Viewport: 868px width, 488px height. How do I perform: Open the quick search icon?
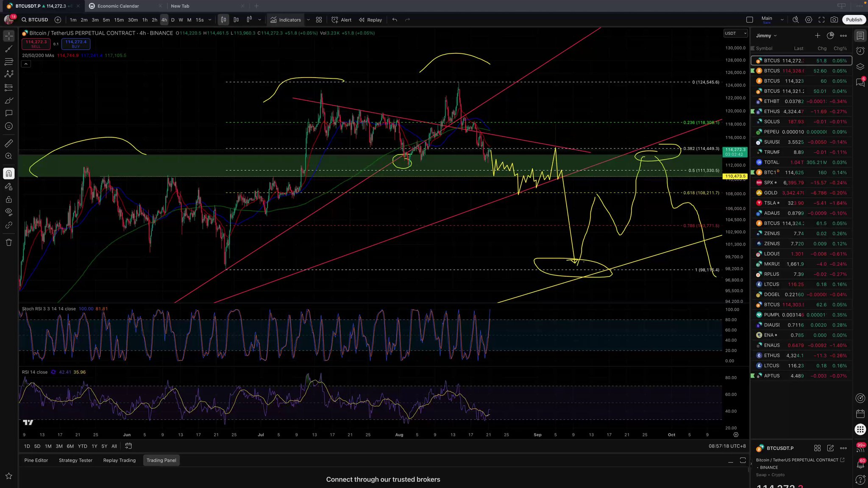(x=796, y=20)
